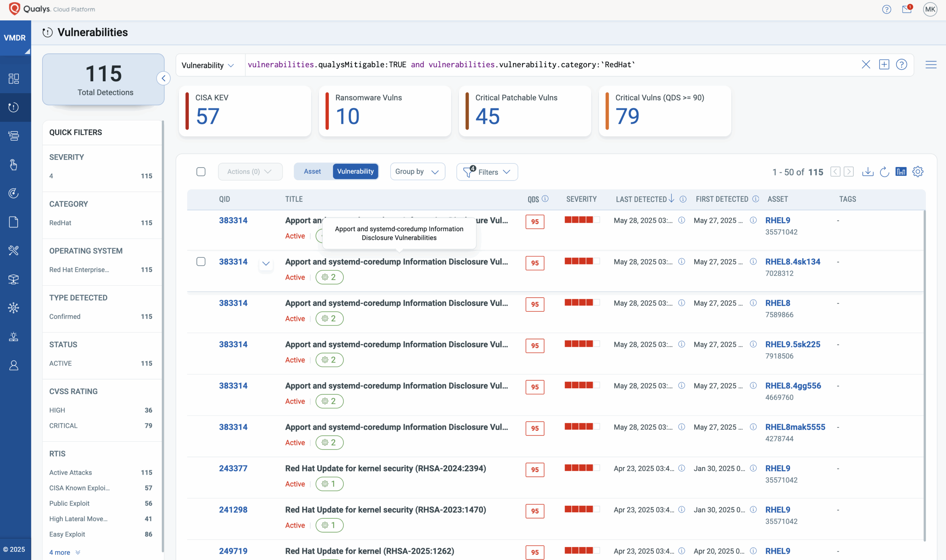
Task: Open the table settings gear icon
Action: 918,172
